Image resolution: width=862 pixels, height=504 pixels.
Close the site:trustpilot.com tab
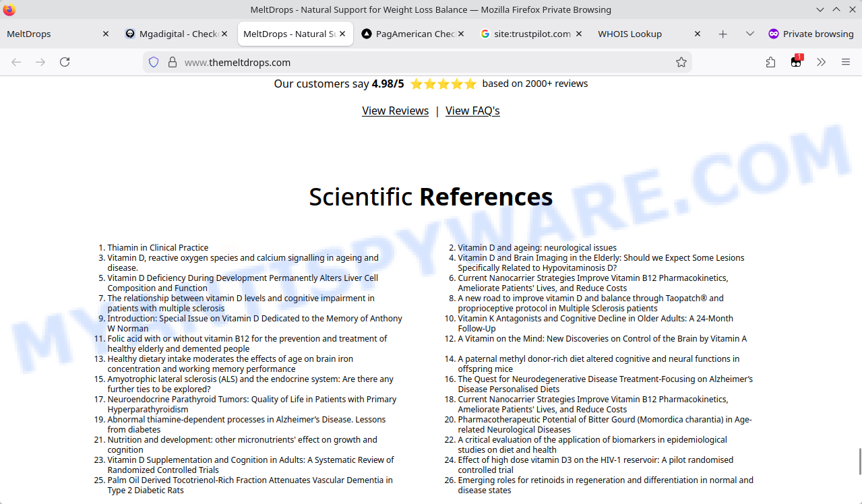(x=579, y=34)
